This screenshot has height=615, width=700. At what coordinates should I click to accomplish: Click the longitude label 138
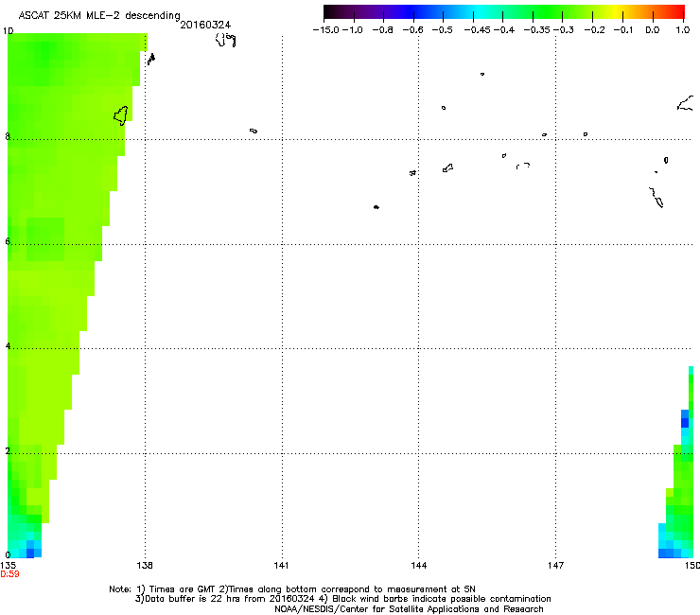coord(145,566)
